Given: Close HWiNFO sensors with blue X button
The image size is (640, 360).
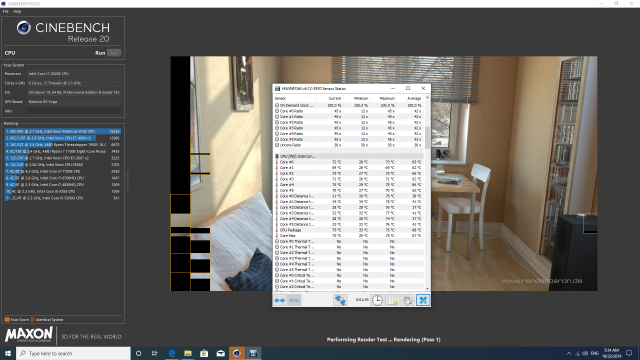Looking at the screenshot, I should tap(423, 300).
